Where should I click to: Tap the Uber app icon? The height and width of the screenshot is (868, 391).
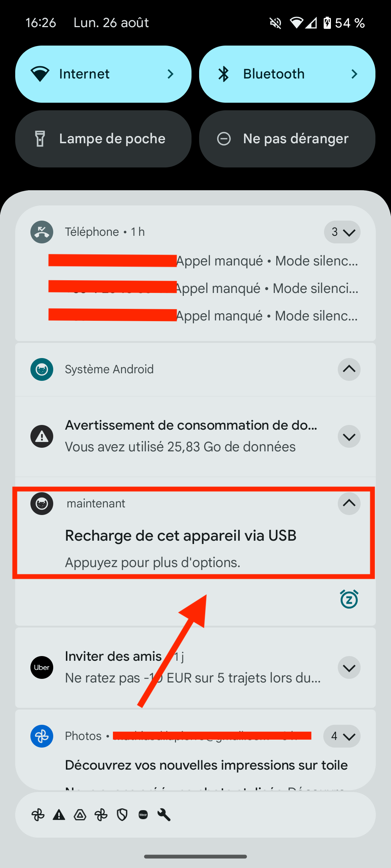point(42,667)
